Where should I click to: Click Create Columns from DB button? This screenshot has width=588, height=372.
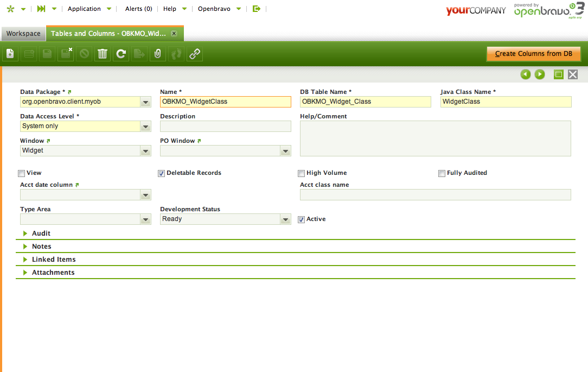(x=533, y=54)
